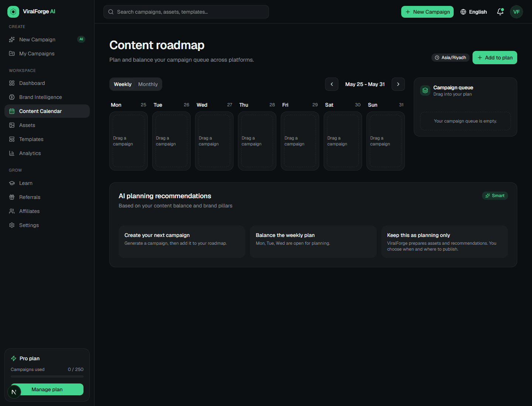The width and height of the screenshot is (532, 406).
Task: Click Monday 25 drop zone
Action: (129, 141)
